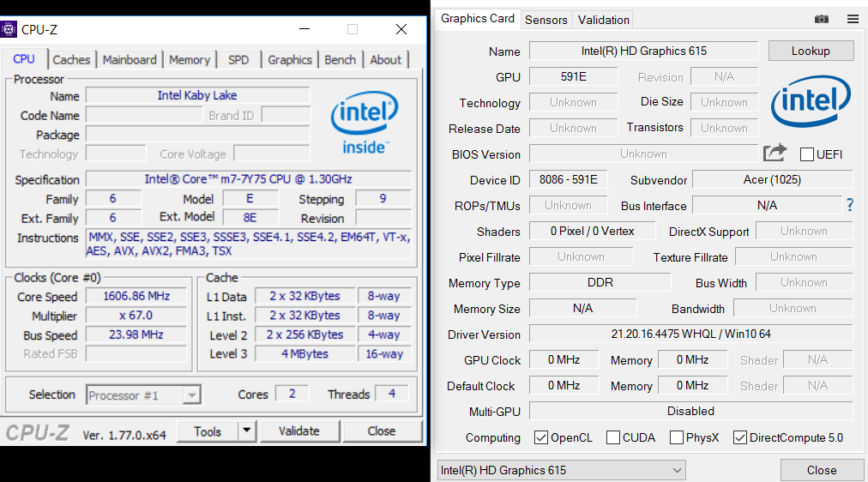The height and width of the screenshot is (482, 868).
Task: Click the processor Name Intel Kaby Lake
Action: click(x=197, y=95)
